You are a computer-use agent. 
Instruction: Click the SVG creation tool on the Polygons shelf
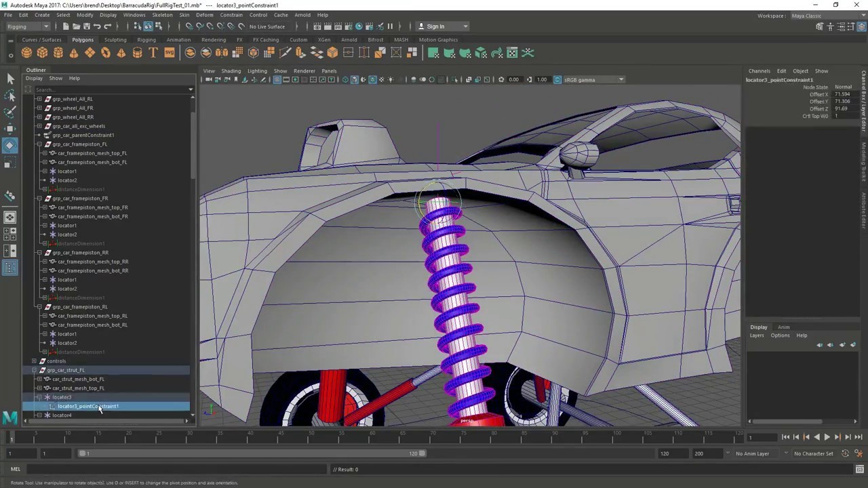tap(169, 54)
